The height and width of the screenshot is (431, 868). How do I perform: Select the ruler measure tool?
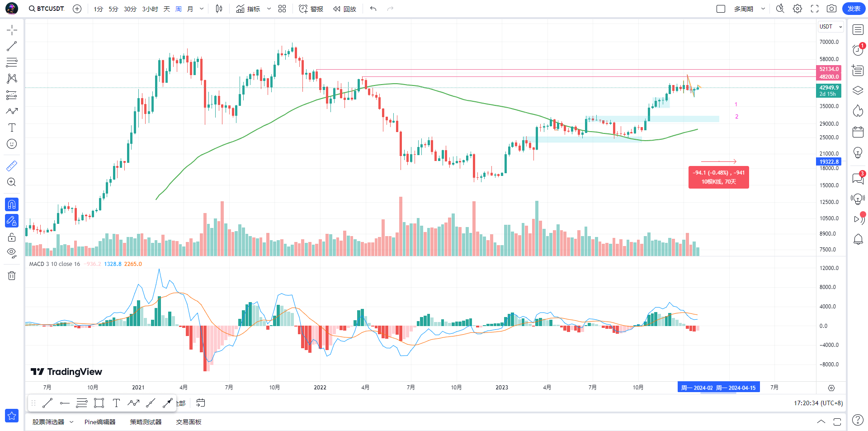pos(12,166)
